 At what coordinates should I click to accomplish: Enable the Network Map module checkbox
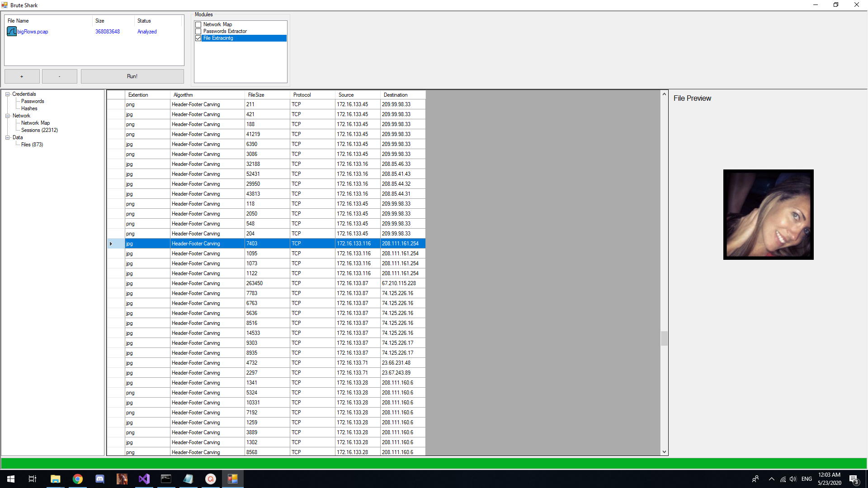[198, 24]
